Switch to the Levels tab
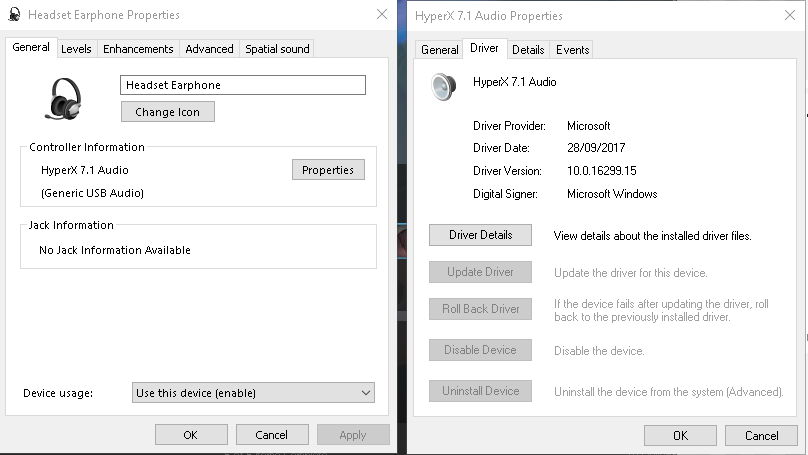Viewport: 808px width, 455px height. 76,49
